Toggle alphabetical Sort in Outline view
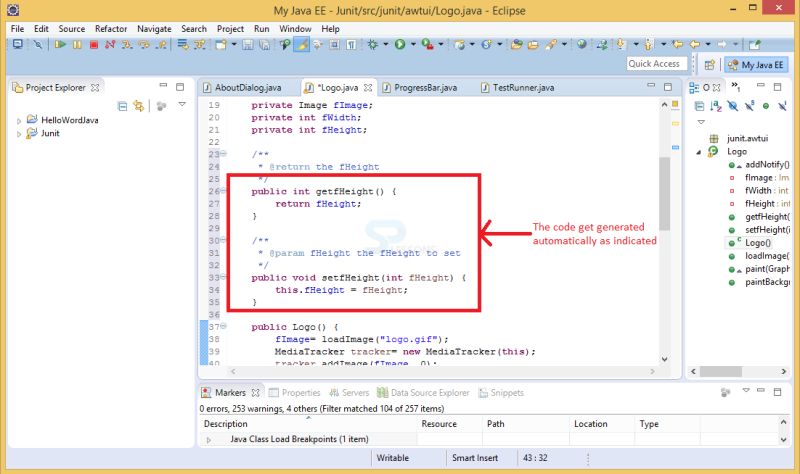The image size is (800, 474). pyautogui.click(x=716, y=106)
